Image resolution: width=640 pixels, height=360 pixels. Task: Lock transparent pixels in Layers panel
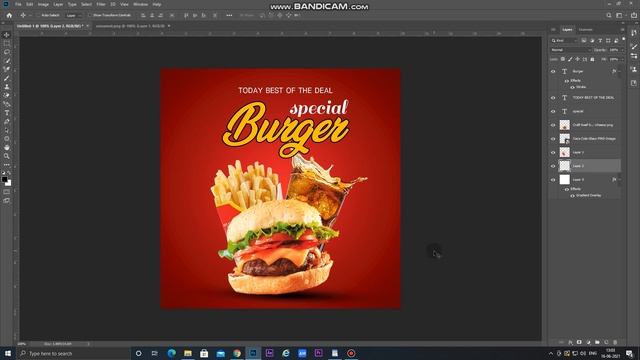coord(562,59)
